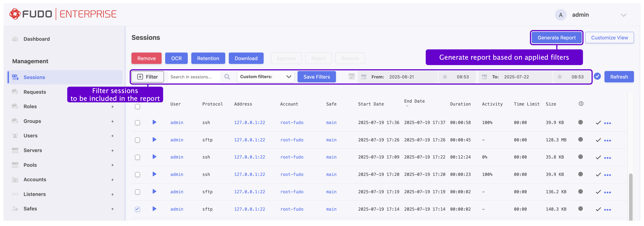Toggle the select-all sessions checkbox
The image size is (644, 226).
(138, 107)
